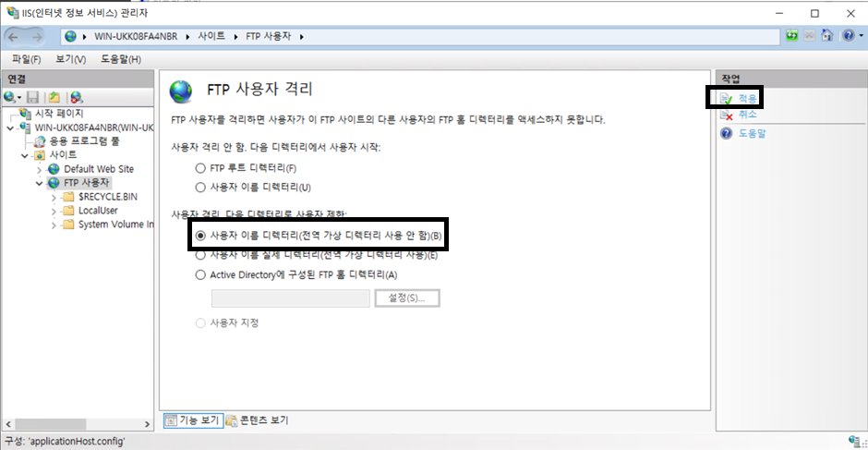868x450 pixels.
Task: Expand the Default Web Site tree node
Action: coord(40,169)
